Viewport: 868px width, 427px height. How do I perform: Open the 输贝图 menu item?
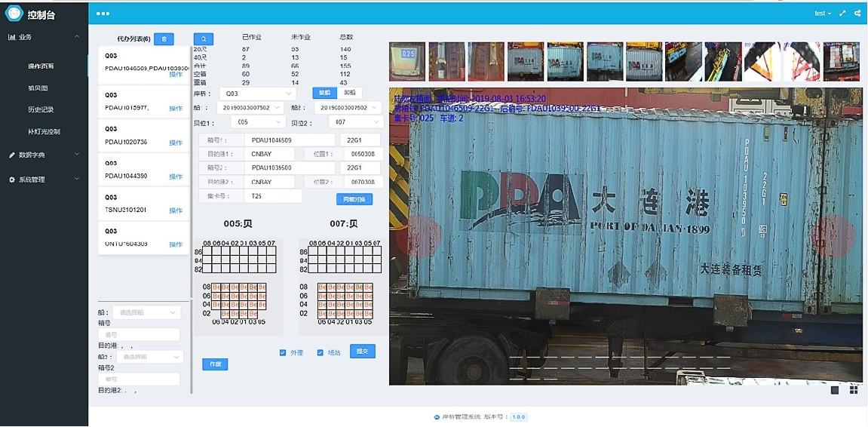point(38,88)
